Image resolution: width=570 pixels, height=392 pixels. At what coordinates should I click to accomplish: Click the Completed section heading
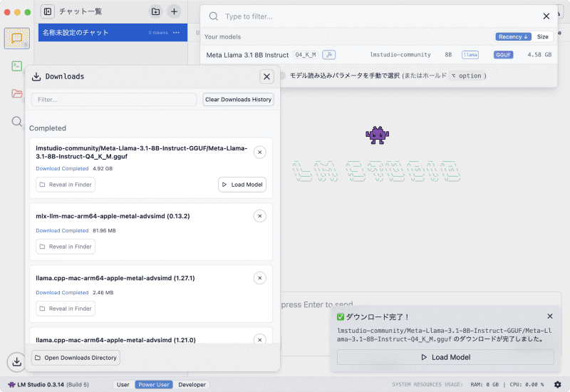pyautogui.click(x=48, y=128)
